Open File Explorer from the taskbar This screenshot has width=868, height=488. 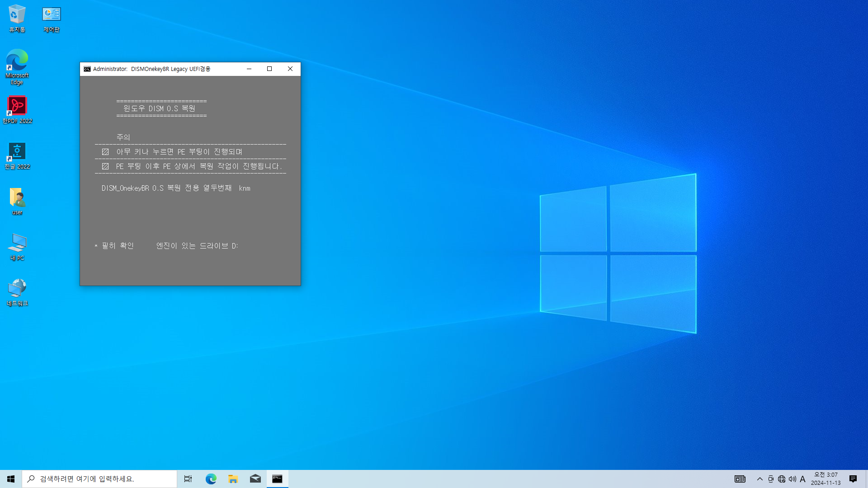pos(233,479)
